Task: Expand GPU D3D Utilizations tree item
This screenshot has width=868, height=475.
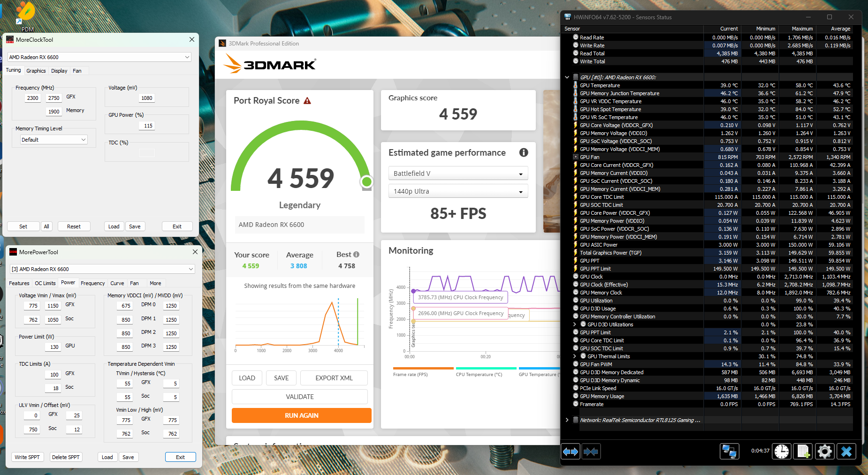Action: coord(575,324)
